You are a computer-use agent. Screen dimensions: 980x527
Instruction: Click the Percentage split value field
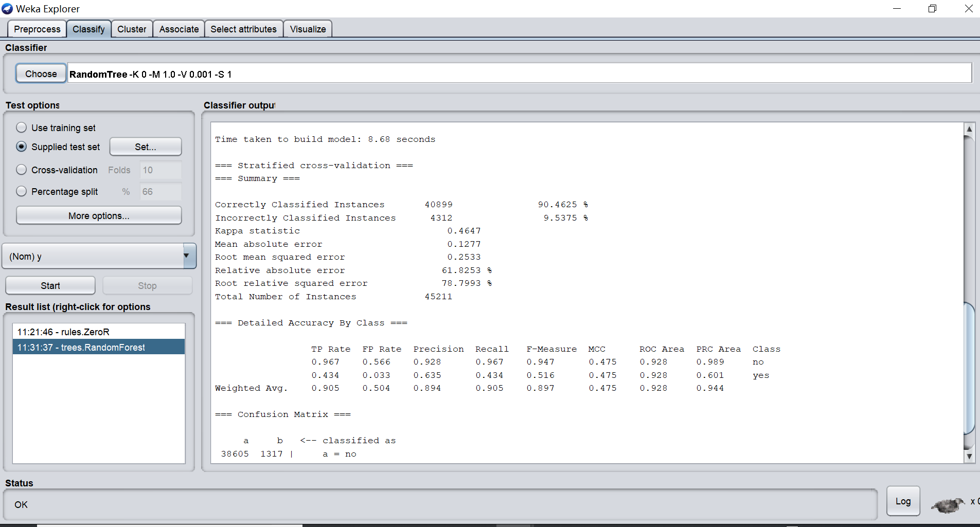click(161, 191)
